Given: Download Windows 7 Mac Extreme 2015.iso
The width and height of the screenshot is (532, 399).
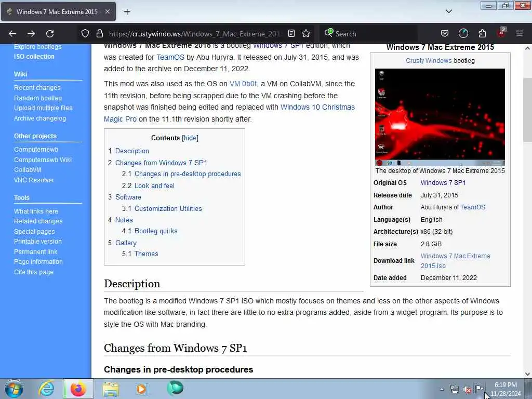Looking at the screenshot, I should [455, 261].
